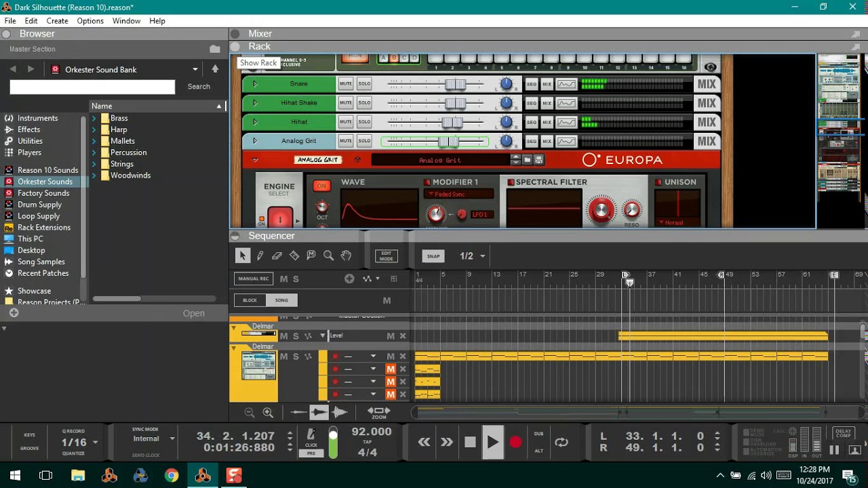
Task: Open the Europa patch browse folder icon
Action: click(528, 160)
